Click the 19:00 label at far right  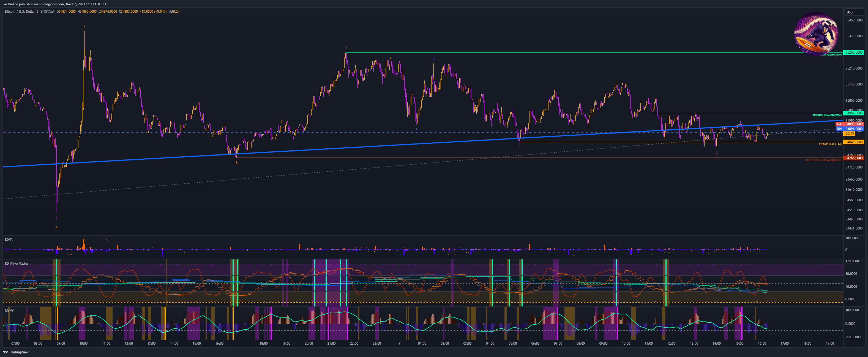point(830,344)
